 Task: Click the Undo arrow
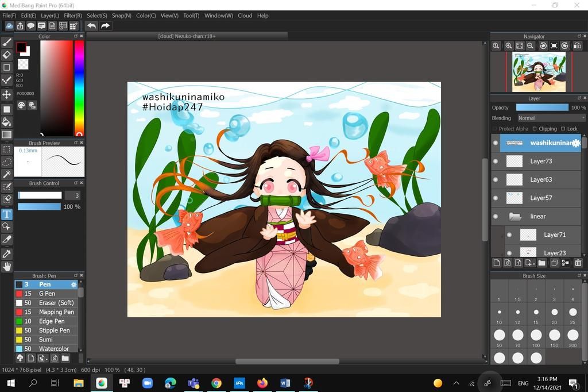point(91,25)
